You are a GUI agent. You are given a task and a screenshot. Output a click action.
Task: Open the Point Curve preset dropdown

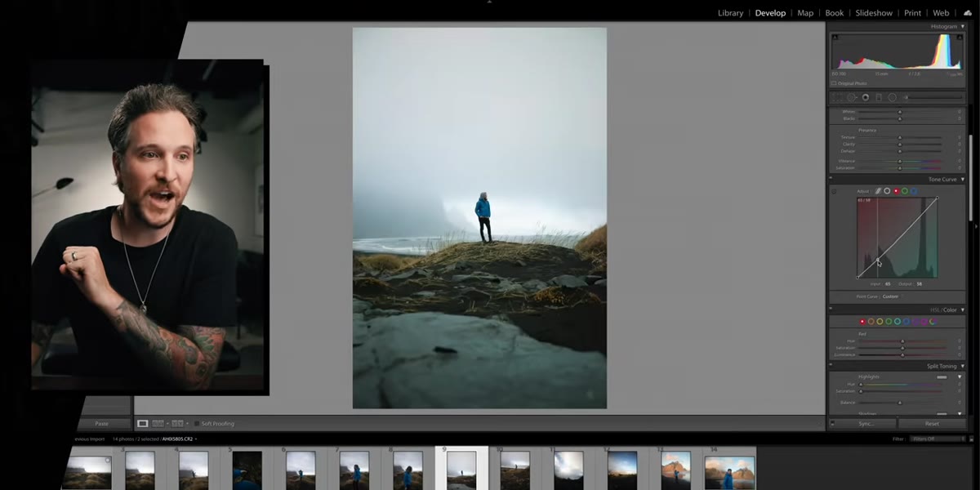pos(891,296)
